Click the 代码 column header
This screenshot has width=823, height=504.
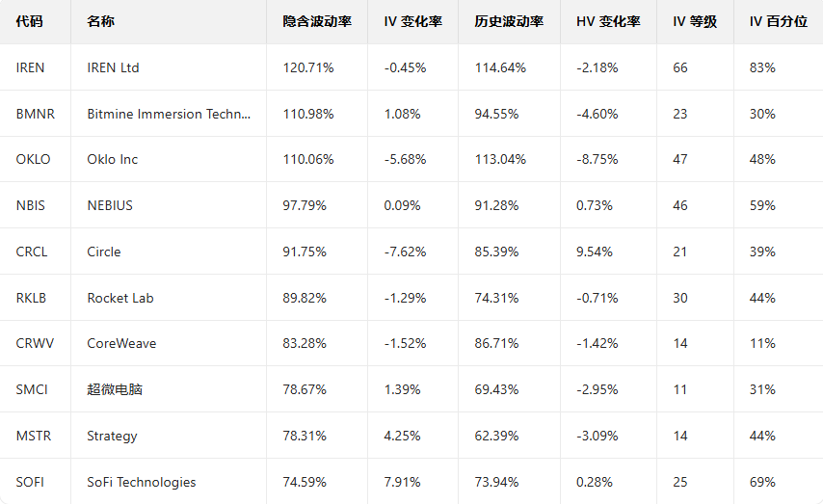tap(30, 21)
